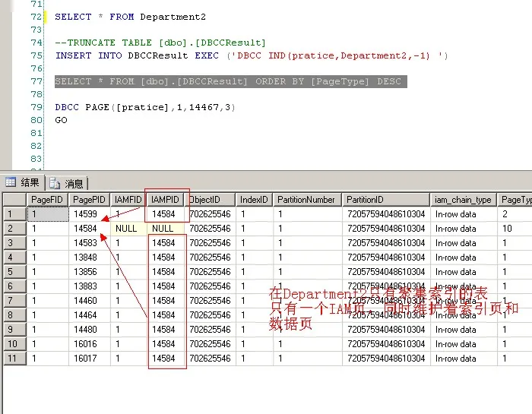
Task: Select the iam_chain_type column header
Action: 463,200
